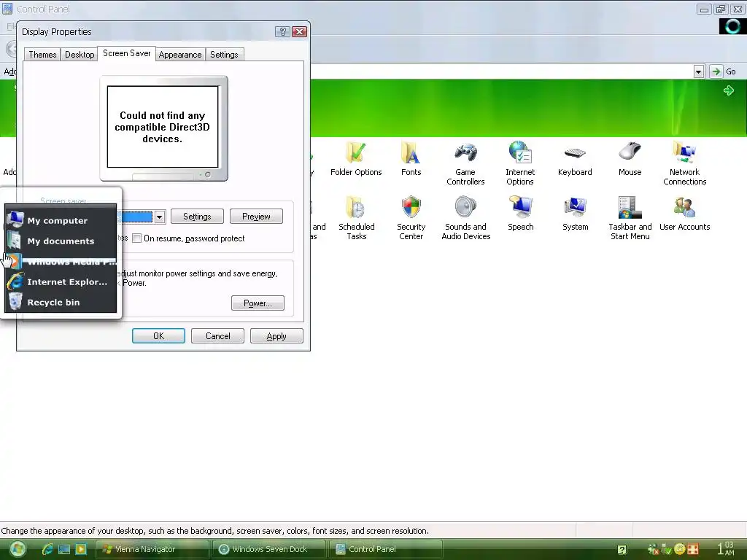Click OK in Display Properties
747x560 pixels.
(158, 335)
